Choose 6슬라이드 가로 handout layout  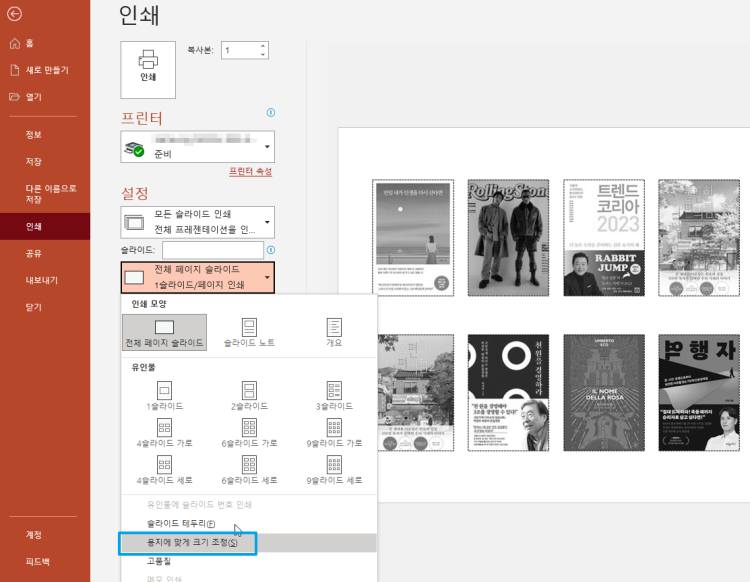tap(249, 433)
